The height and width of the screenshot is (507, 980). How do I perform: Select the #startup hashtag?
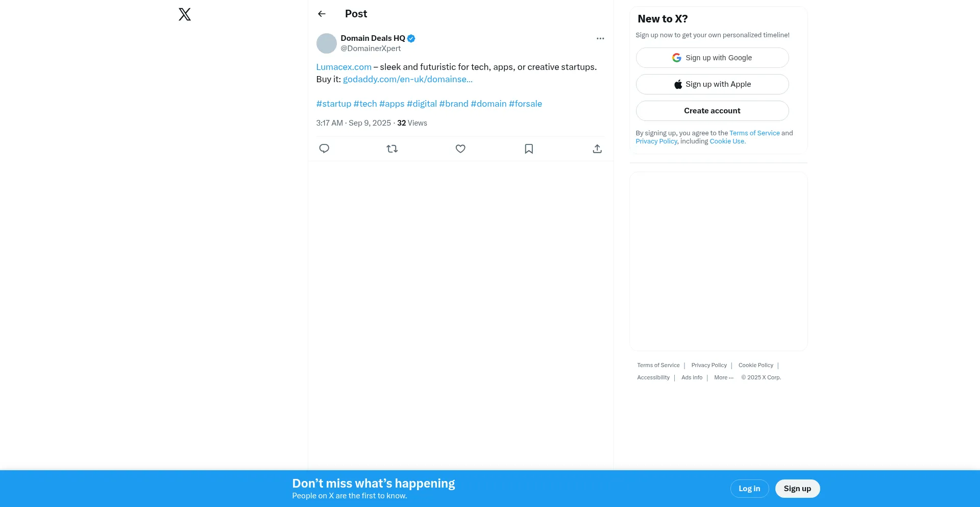334,104
